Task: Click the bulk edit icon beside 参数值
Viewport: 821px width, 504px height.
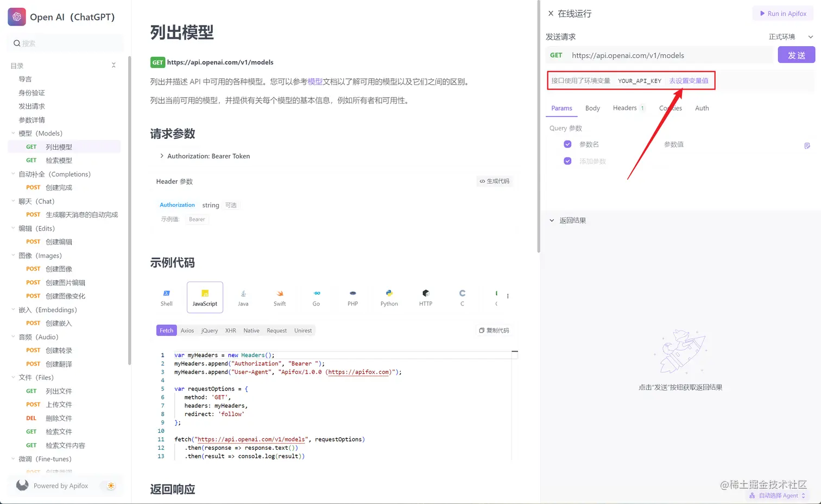Action: point(807,145)
